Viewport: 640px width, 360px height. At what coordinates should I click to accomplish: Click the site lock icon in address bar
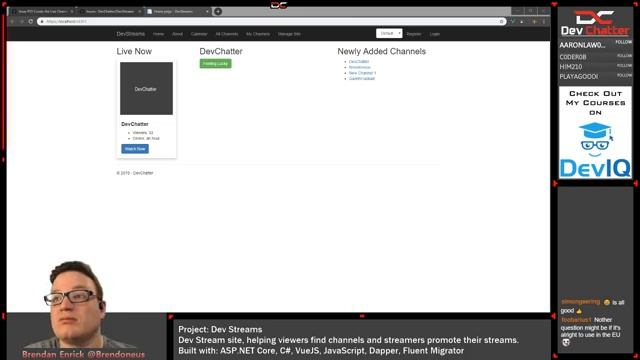(x=42, y=21)
